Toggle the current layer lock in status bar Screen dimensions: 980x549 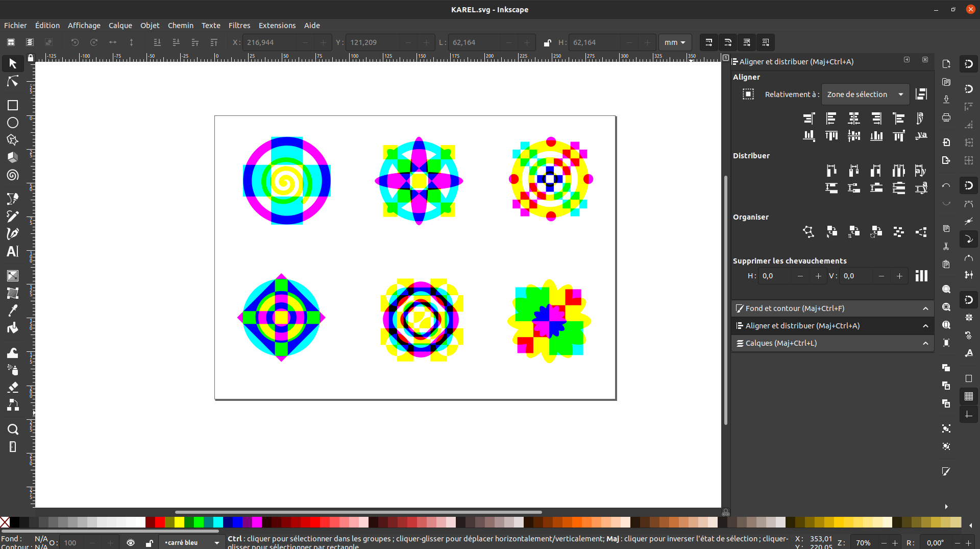click(149, 542)
